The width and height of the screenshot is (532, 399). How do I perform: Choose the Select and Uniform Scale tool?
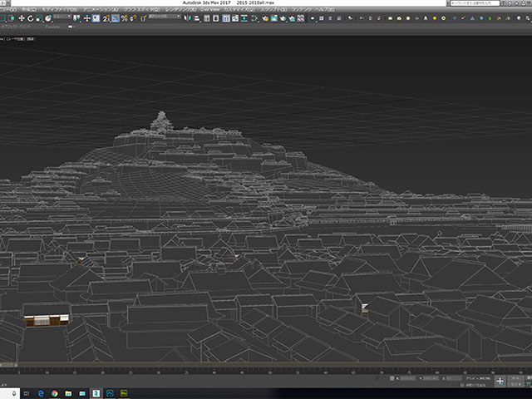point(38,17)
